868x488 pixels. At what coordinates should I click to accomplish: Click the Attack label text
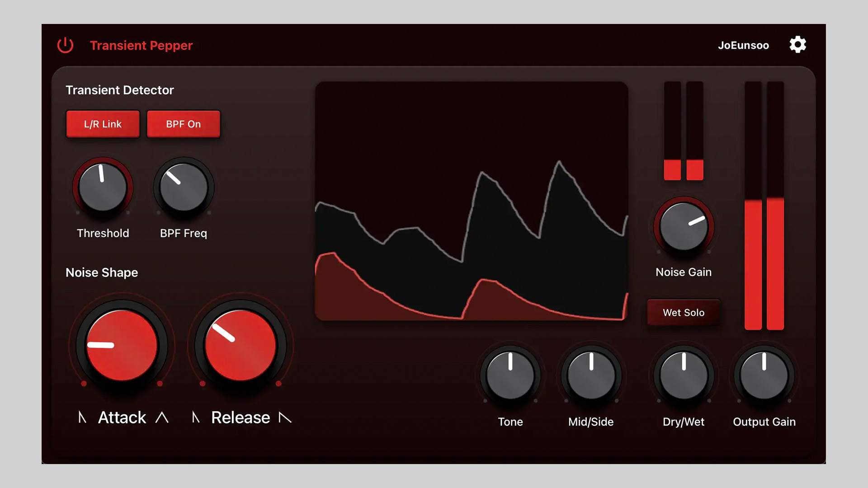(122, 418)
